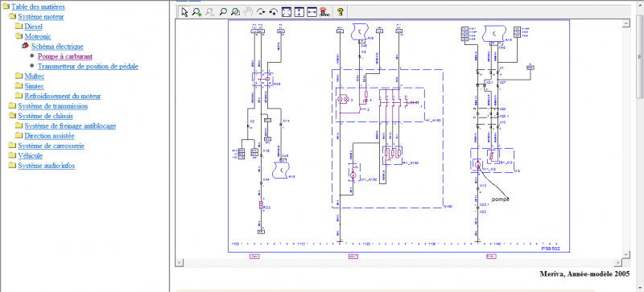Viewport: 644px width, 292px height.
Task: Open the Multec section link
Action: pyautogui.click(x=35, y=76)
